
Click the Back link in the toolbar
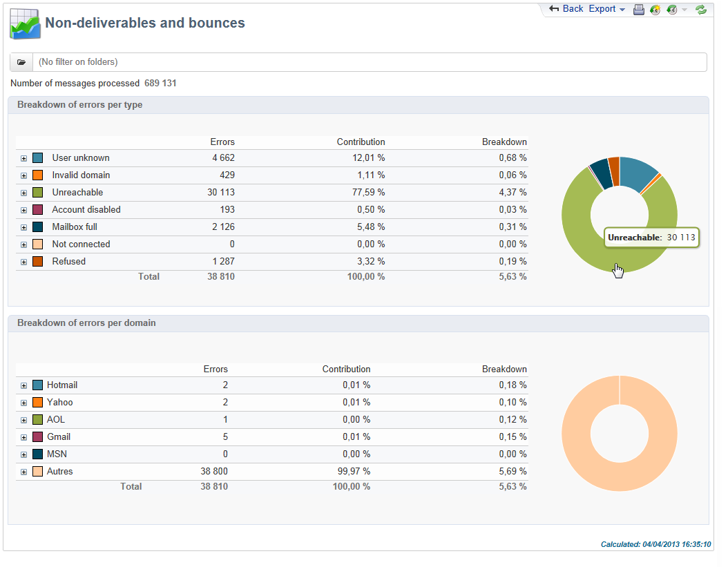tap(566, 9)
